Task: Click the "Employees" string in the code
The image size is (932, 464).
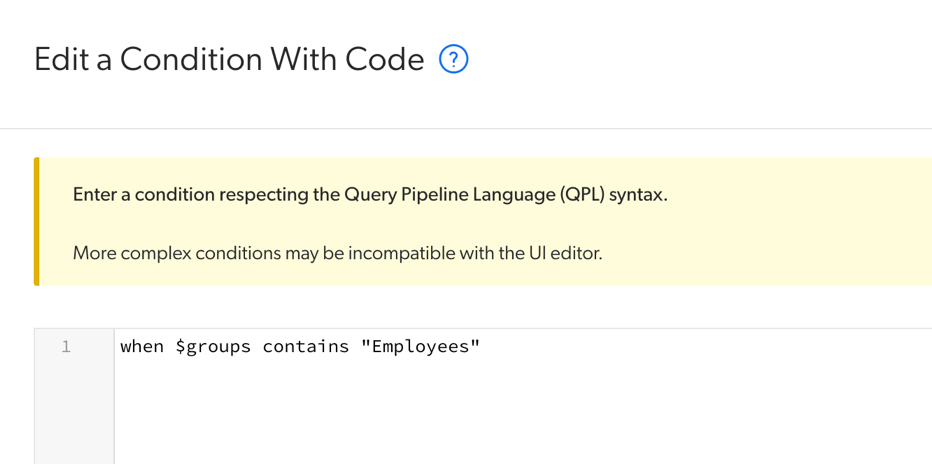Action: (420, 347)
